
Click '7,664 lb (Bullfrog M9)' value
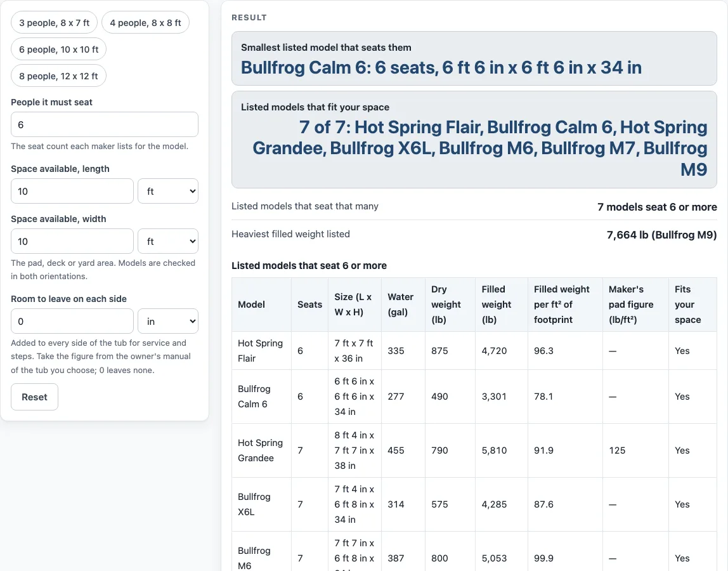pos(661,235)
